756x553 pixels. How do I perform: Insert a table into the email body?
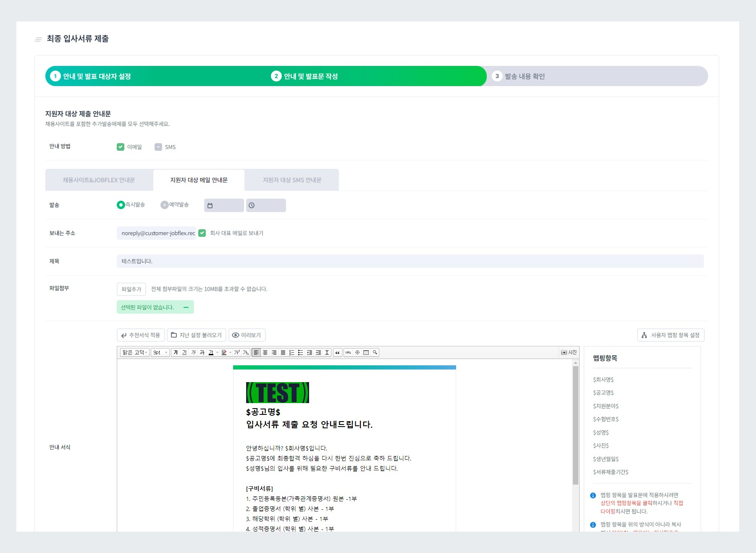tap(366, 352)
